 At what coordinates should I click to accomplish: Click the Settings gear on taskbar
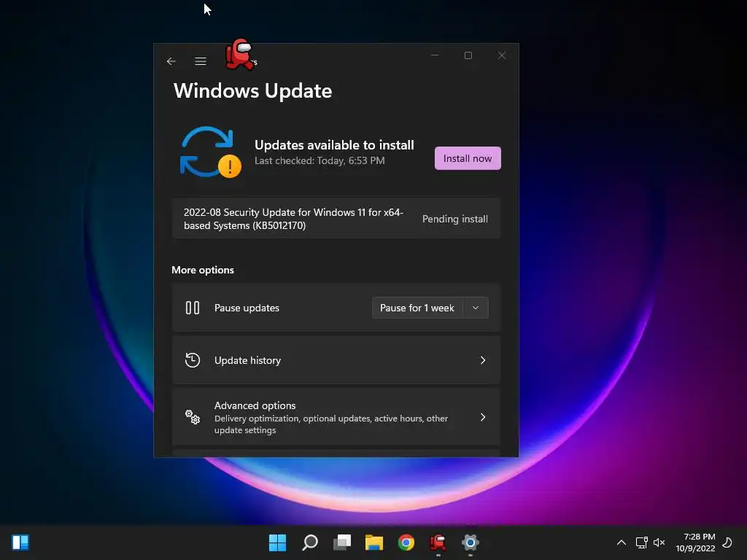point(471,542)
